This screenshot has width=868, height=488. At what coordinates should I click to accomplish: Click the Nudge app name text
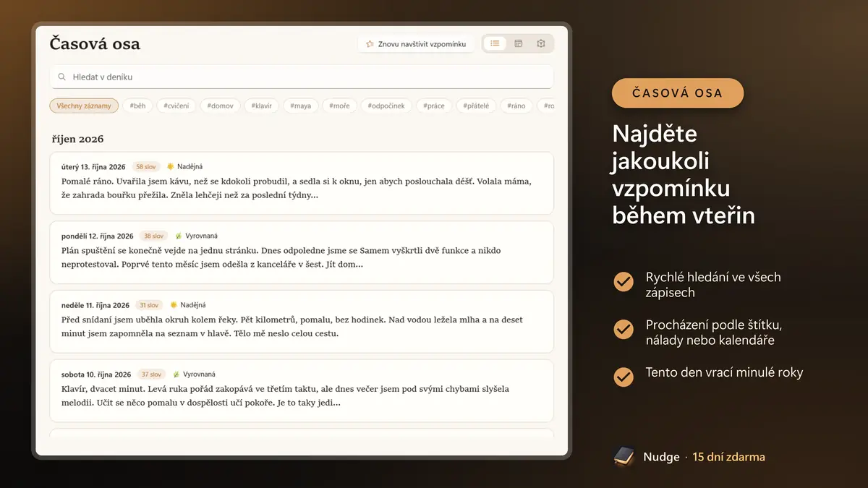661,457
